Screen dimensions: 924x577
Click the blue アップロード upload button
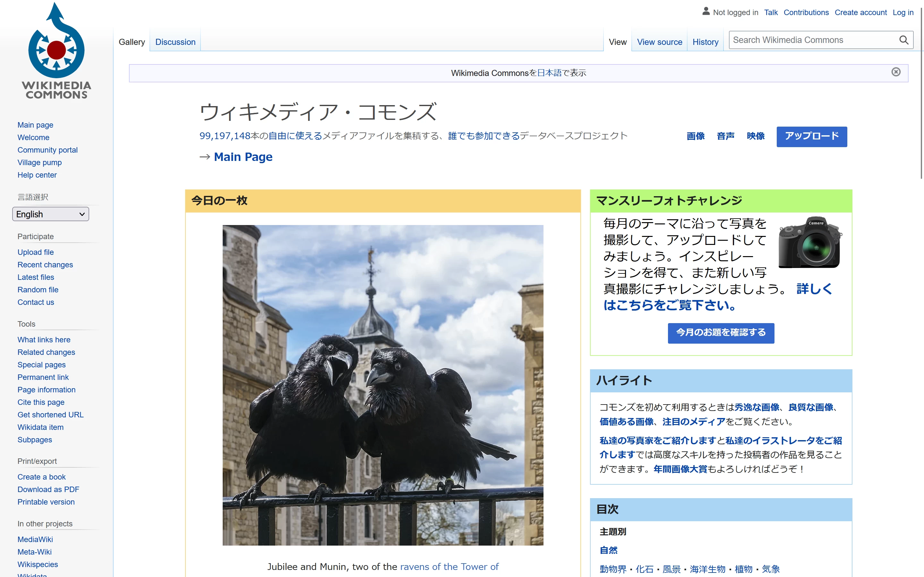click(811, 136)
